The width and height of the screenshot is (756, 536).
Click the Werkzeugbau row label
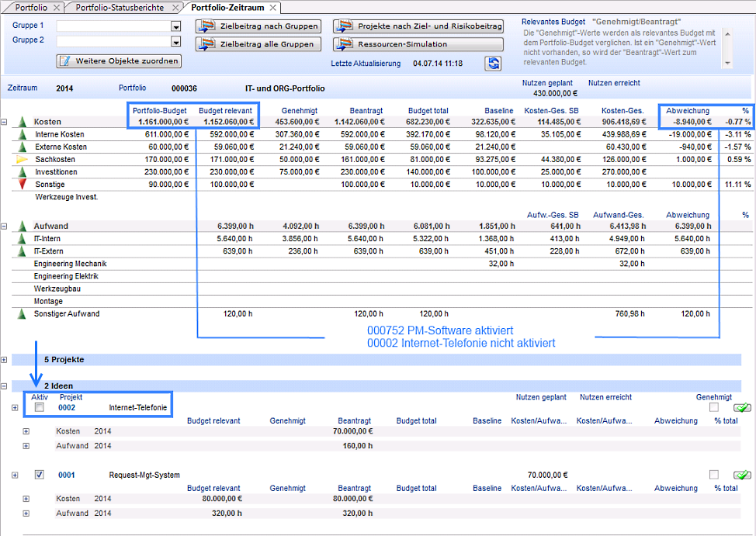click(x=57, y=289)
